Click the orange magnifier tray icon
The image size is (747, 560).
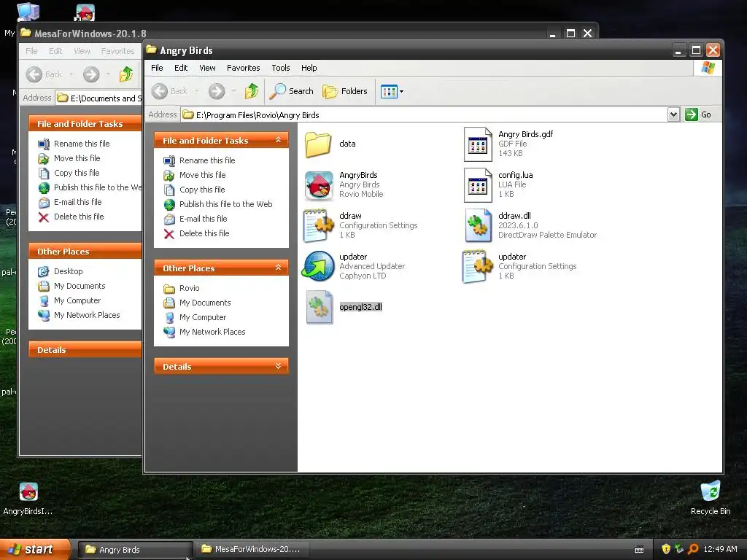[x=693, y=550]
